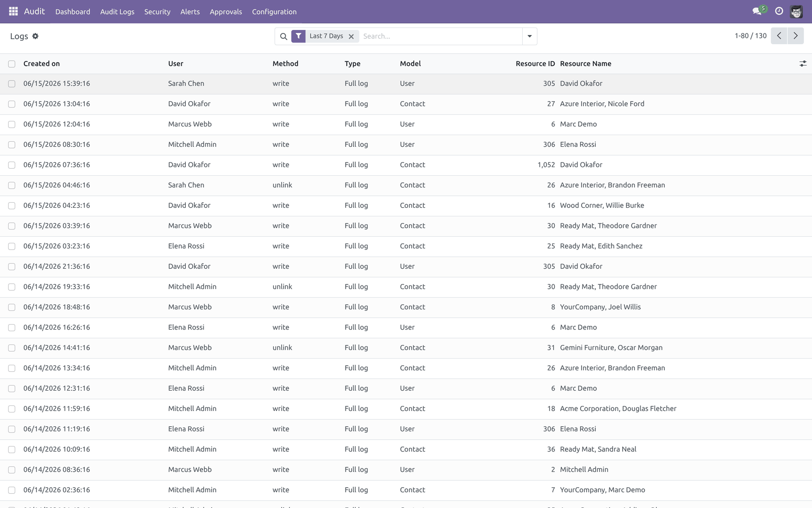Screen dimensions: 812x508
Task: Remove the Last 7 Days filter
Action: 351,37
